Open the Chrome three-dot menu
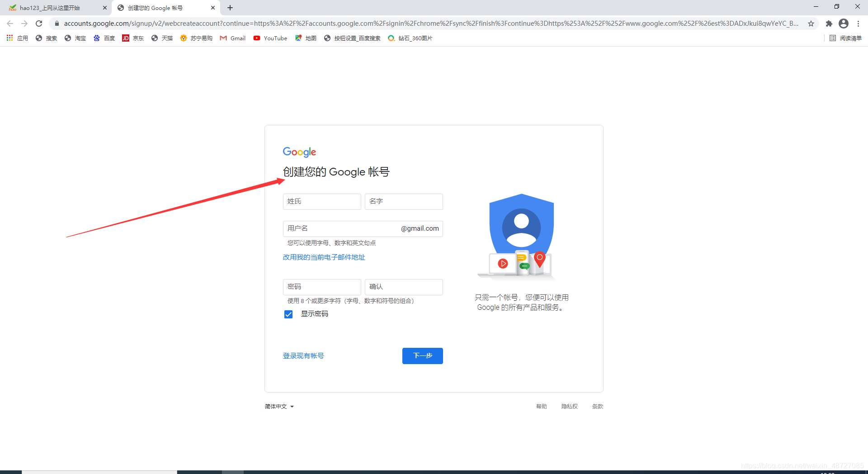This screenshot has height=474, width=868. [x=859, y=24]
